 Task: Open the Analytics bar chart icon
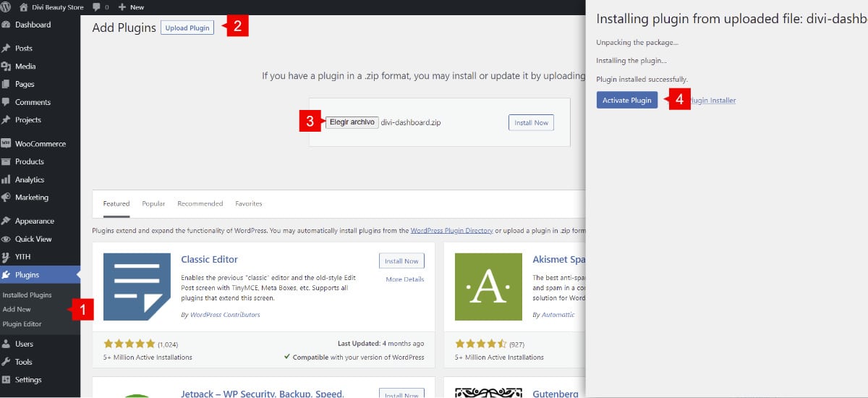(x=7, y=180)
